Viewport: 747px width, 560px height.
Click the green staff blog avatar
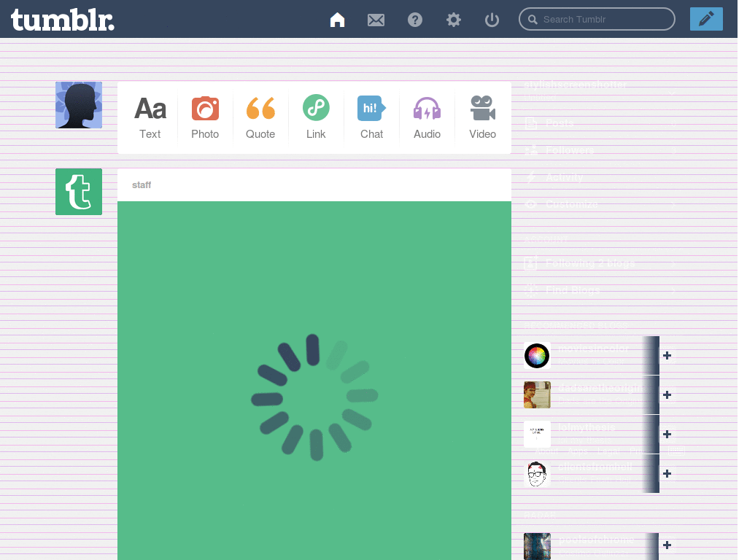[x=79, y=192]
